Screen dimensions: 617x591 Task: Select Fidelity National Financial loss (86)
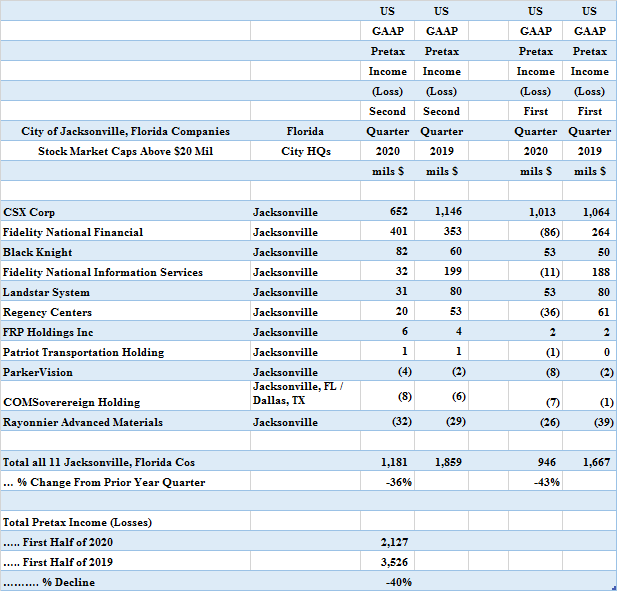click(x=550, y=233)
